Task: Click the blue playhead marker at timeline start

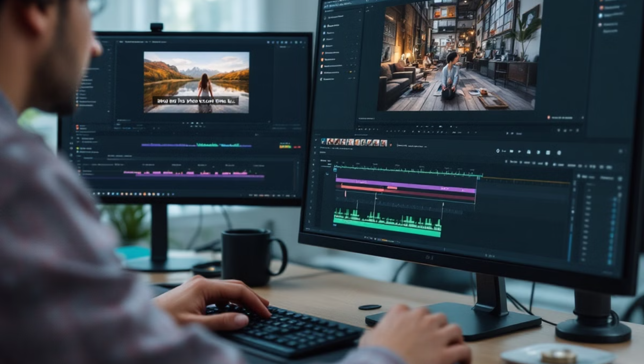Action: [335, 169]
